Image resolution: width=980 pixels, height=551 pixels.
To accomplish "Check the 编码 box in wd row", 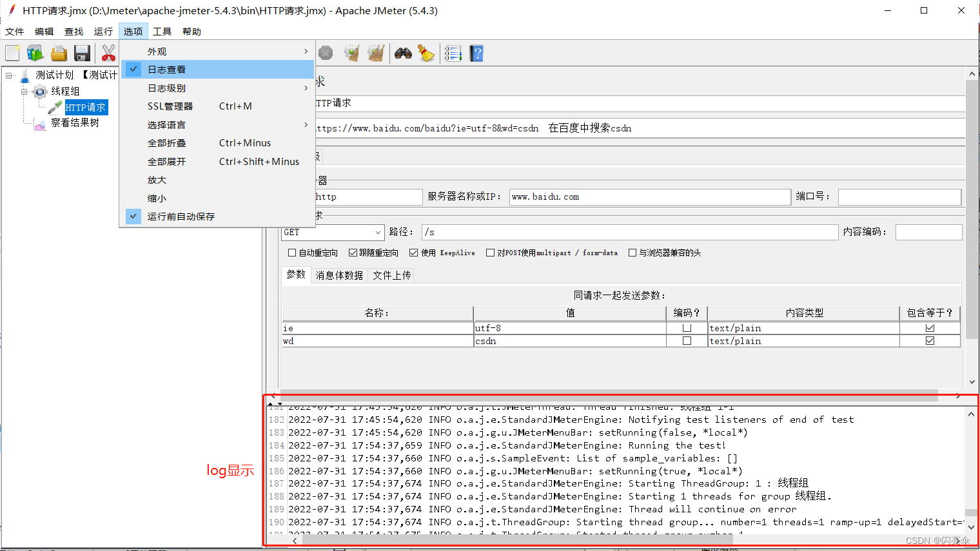I will pyautogui.click(x=687, y=341).
